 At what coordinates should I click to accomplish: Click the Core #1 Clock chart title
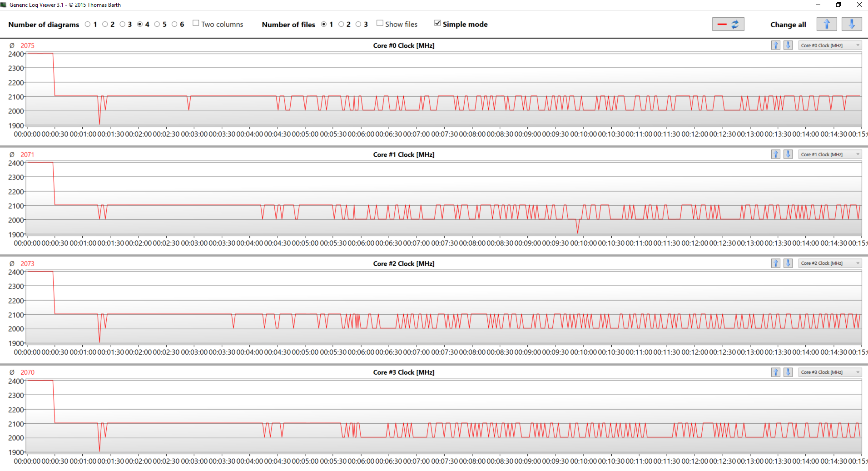click(x=403, y=154)
